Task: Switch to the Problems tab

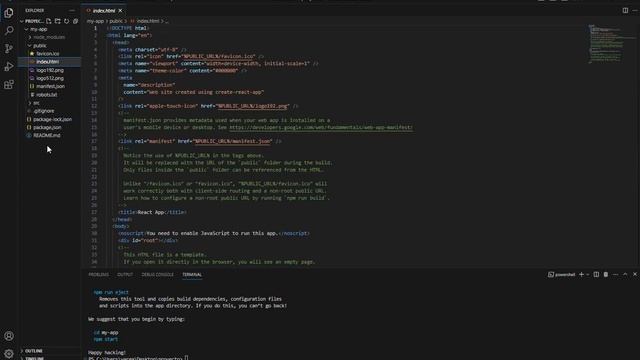Action: pos(98,275)
